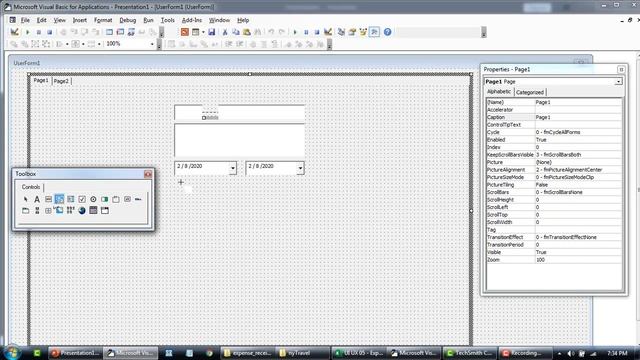Screen dimensions: 640x360
Task: Expand the first date picker dropdown arrow
Action: (233, 168)
